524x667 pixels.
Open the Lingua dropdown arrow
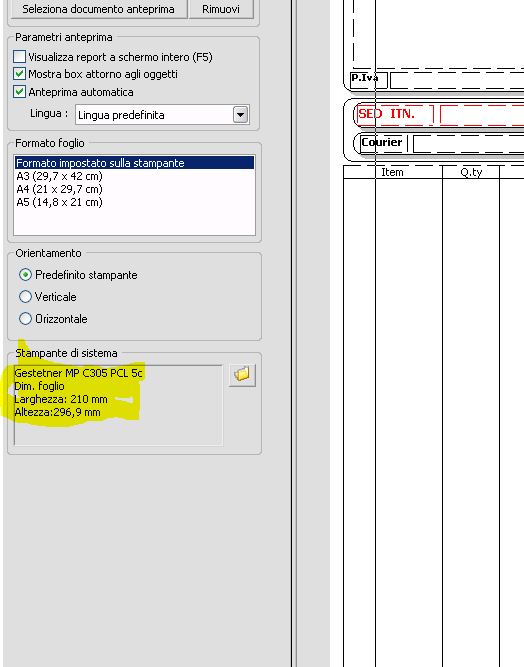[240, 115]
